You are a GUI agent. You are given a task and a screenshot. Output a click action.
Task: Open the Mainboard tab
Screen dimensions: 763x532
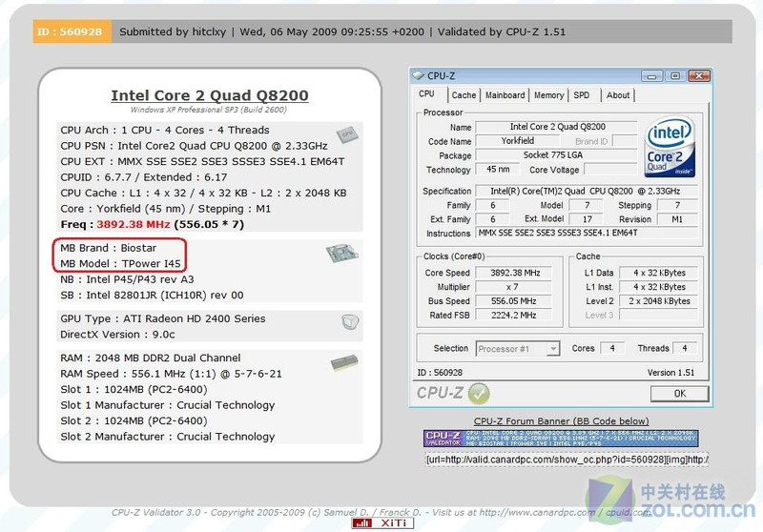tap(505, 95)
